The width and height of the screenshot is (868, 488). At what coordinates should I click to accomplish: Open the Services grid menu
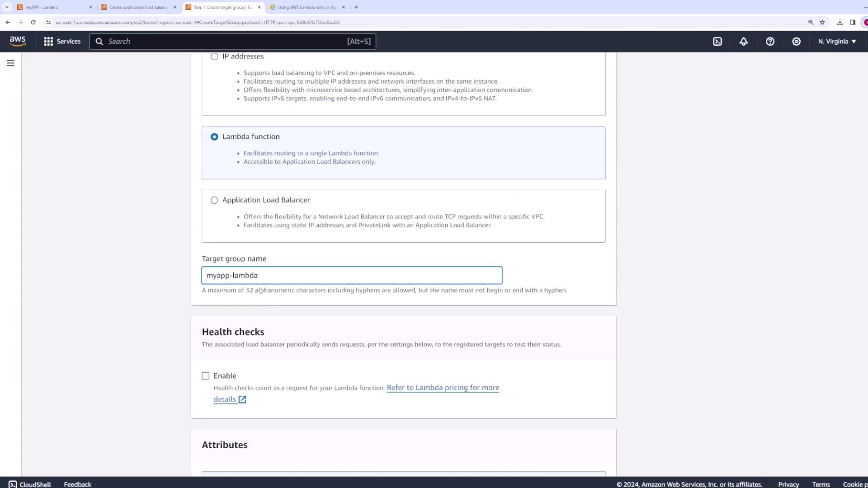(x=62, y=41)
